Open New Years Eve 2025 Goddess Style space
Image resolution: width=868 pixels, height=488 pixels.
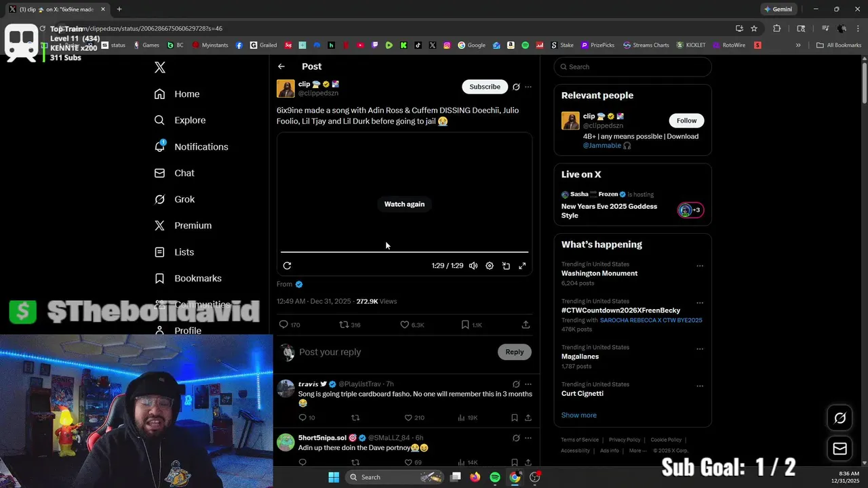tap(609, 211)
